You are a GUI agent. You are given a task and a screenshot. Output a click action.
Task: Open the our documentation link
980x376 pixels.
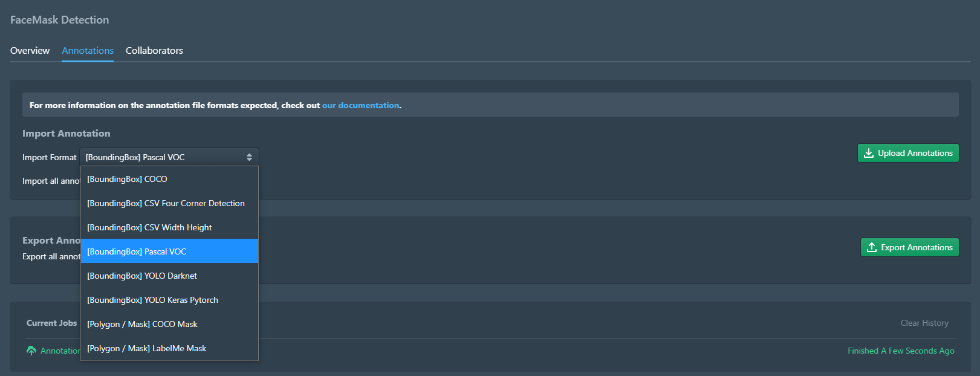(360, 105)
